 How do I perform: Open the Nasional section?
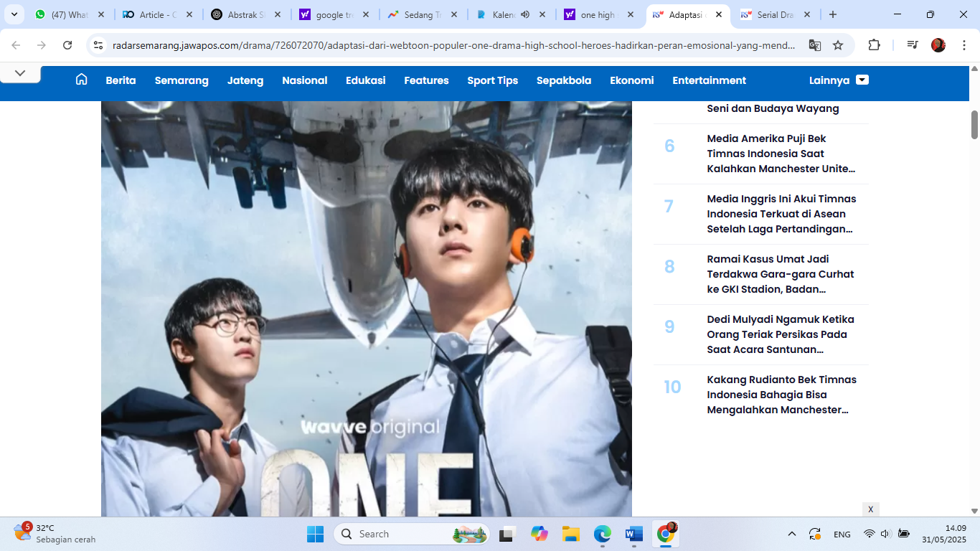[305, 80]
